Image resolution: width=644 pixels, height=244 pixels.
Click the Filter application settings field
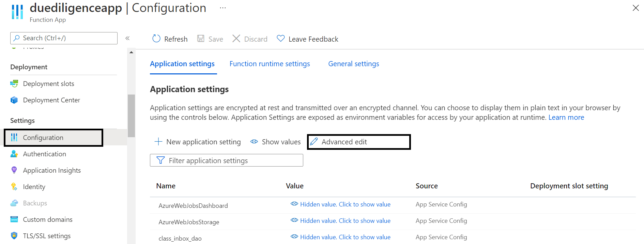[226, 160]
